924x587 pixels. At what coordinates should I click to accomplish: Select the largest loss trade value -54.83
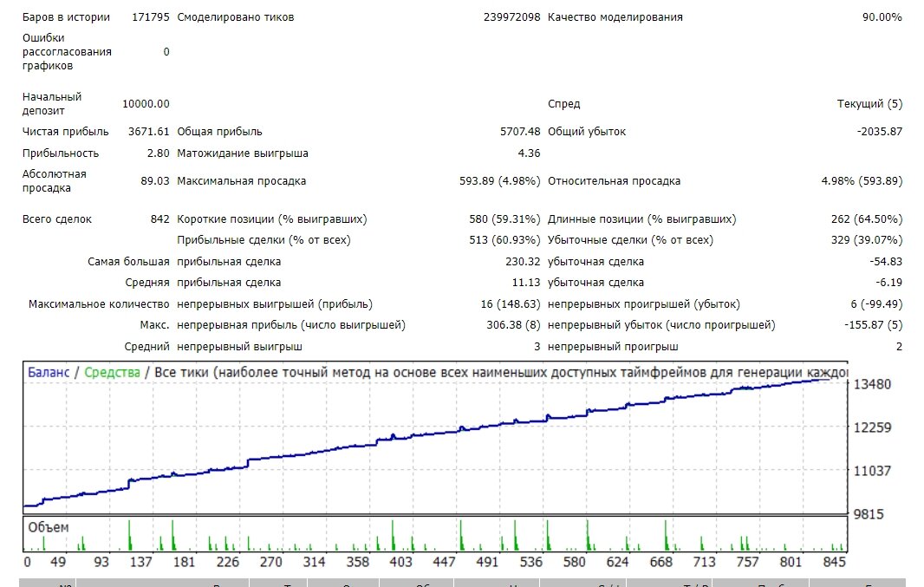[886, 262]
